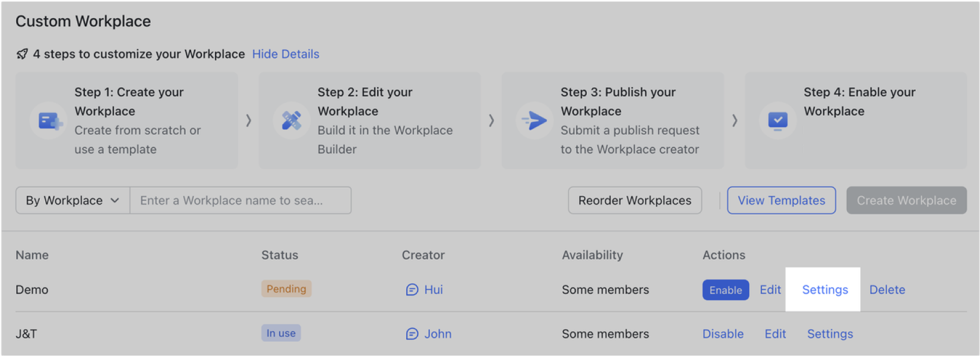Hide Details of the customization steps
This screenshot has width=980, height=356.
coord(286,54)
